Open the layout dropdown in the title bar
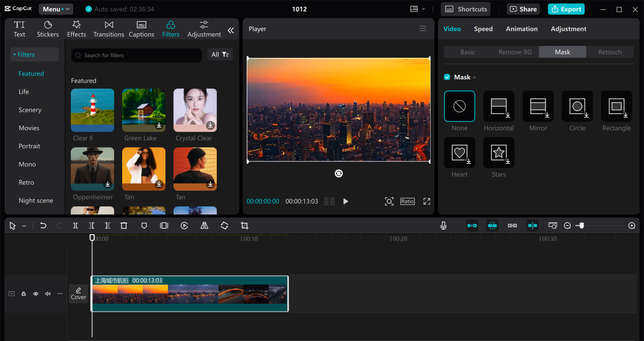The height and width of the screenshot is (341, 644). 418,9
